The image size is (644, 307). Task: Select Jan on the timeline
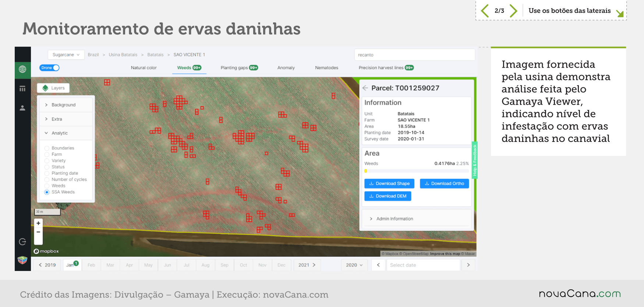(x=72, y=265)
